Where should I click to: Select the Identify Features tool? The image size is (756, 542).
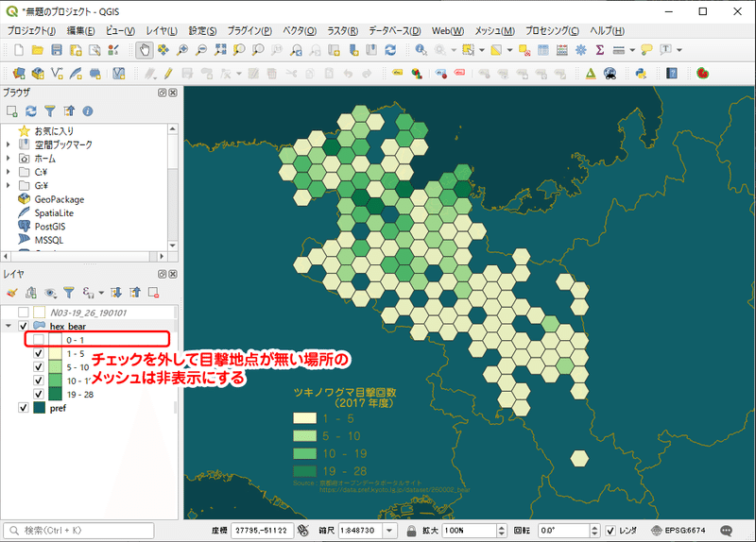click(421, 50)
